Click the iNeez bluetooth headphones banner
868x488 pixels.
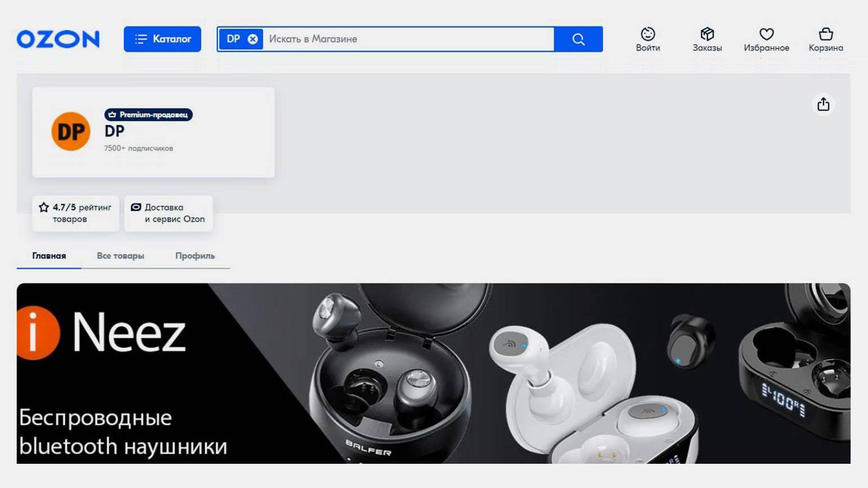click(433, 373)
